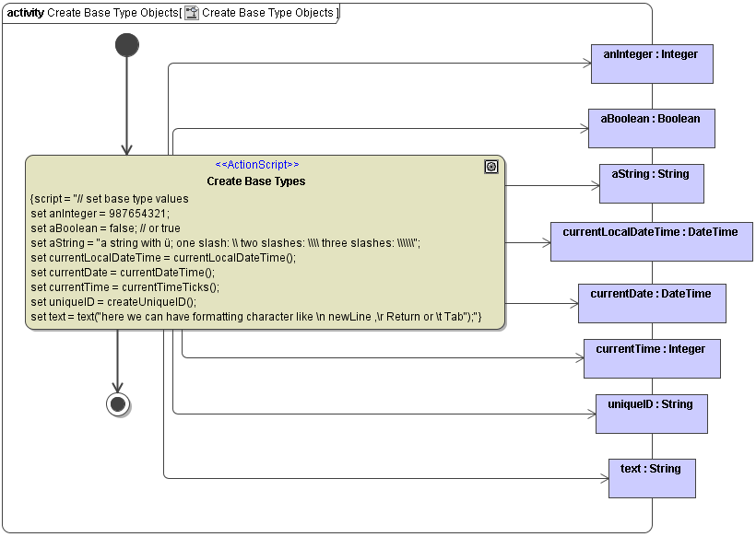Viewport: 756px width, 537px height.
Task: Click the gear icon on the Create Base Types node
Action: [x=490, y=166]
